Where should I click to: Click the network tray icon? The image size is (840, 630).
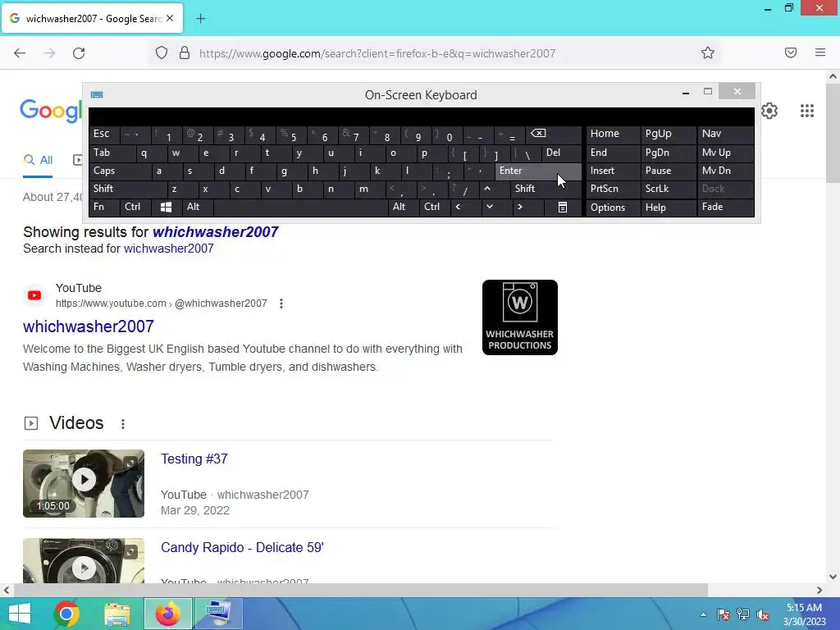[743, 614]
